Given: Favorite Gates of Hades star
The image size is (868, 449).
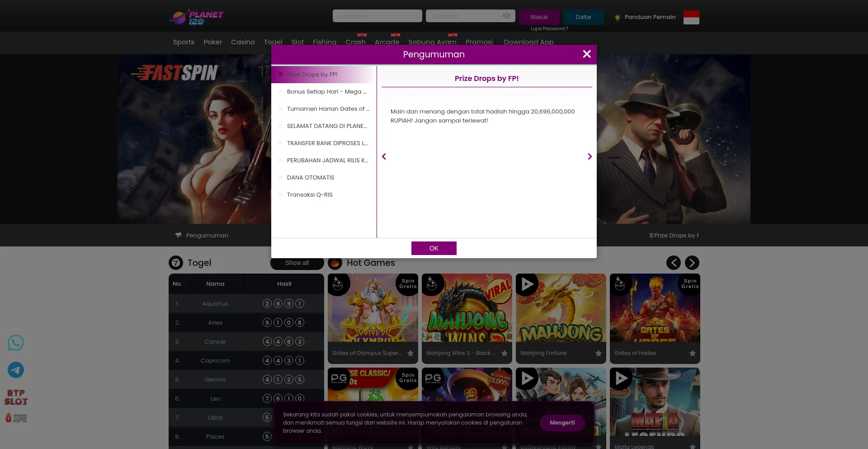Looking at the screenshot, I should [x=693, y=353].
